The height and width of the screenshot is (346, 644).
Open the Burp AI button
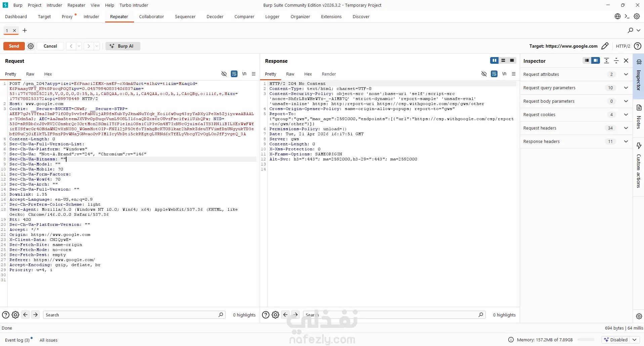pyautogui.click(x=123, y=46)
